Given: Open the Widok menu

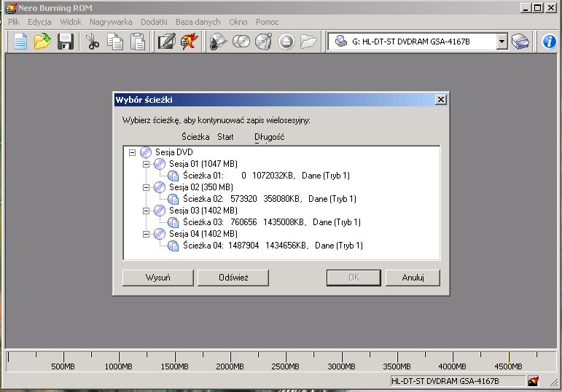Looking at the screenshot, I should (71, 22).
